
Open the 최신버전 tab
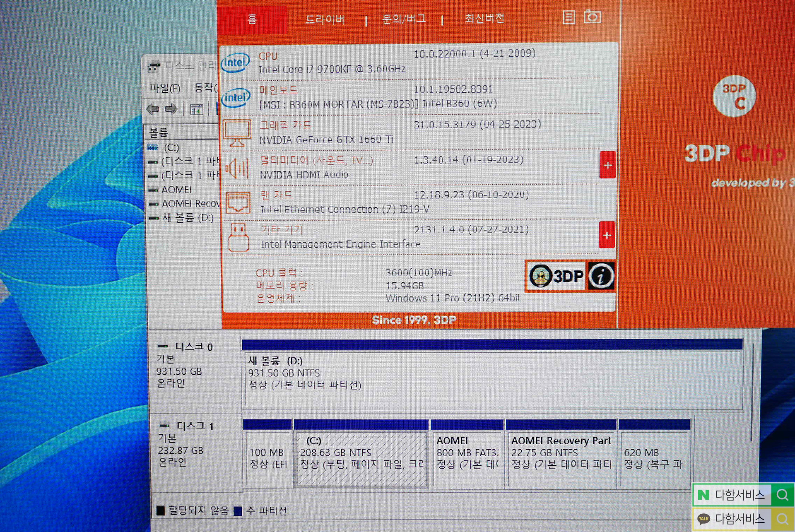coord(484,19)
